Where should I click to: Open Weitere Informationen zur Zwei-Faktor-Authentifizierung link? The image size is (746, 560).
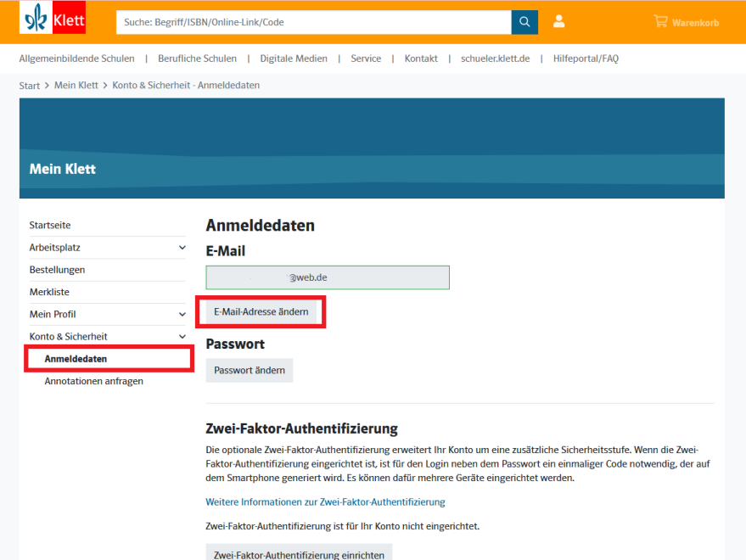(x=326, y=502)
